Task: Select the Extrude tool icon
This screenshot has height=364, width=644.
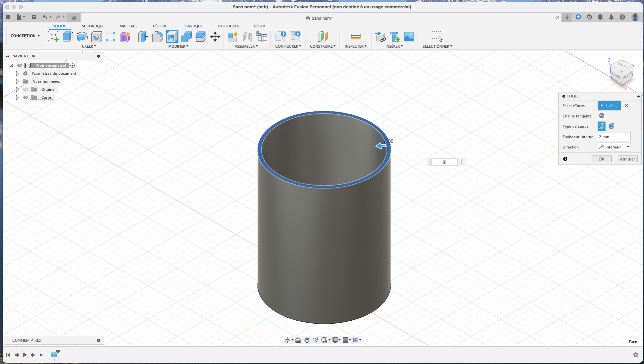Action: (x=68, y=36)
